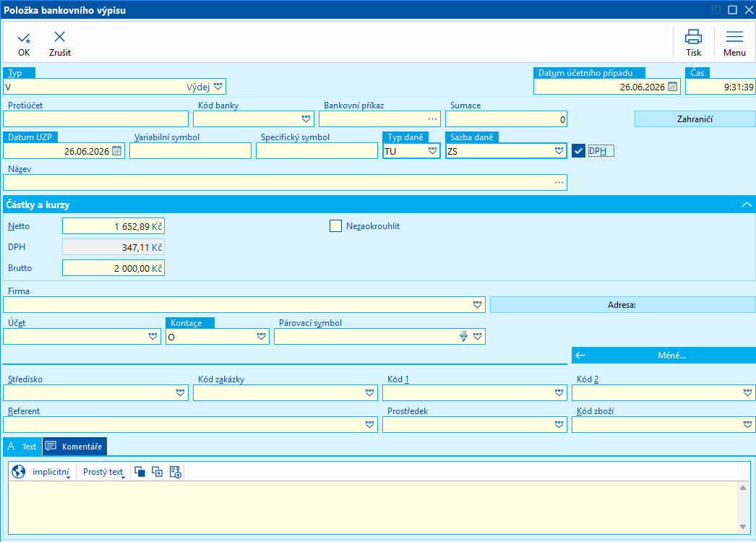Open the Účet dropdown

(153, 337)
